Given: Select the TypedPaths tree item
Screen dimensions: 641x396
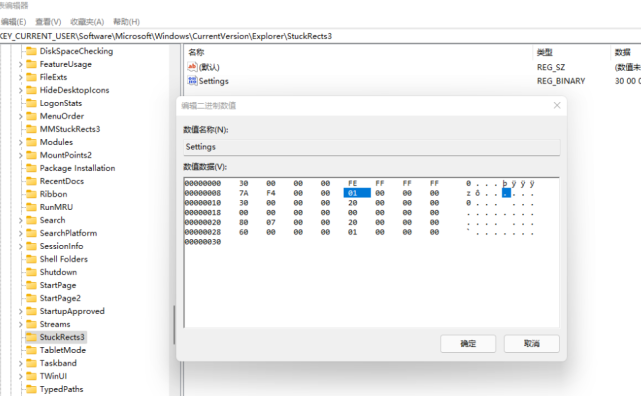Looking at the screenshot, I should pos(61,389).
